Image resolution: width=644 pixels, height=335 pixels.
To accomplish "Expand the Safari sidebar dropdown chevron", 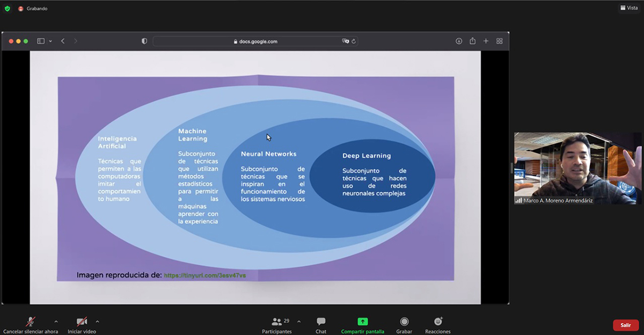I will 50,41.
